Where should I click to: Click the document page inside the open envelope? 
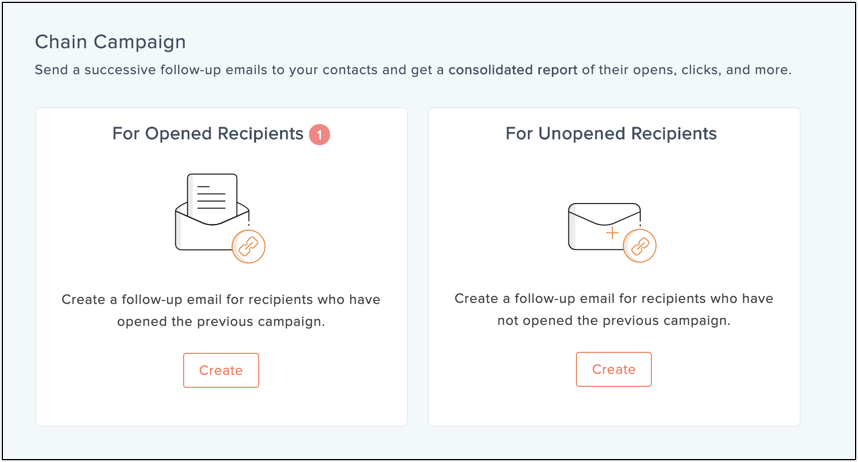coord(212,197)
